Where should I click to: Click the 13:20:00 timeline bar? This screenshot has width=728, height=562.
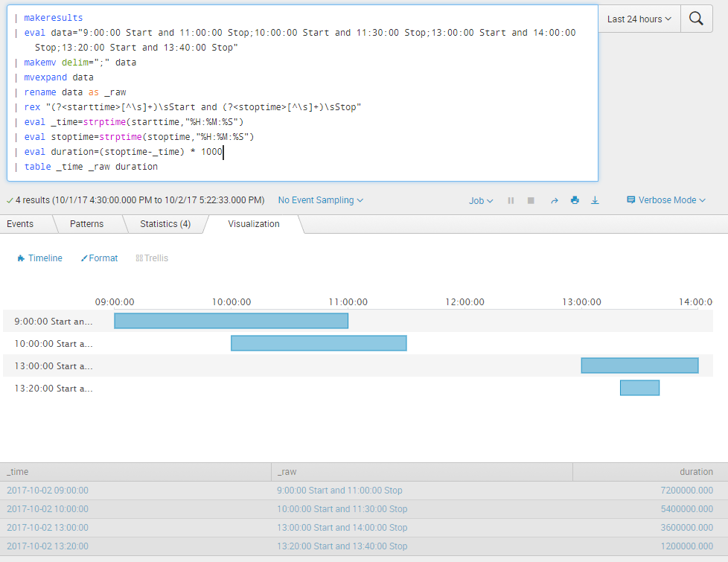(x=639, y=388)
